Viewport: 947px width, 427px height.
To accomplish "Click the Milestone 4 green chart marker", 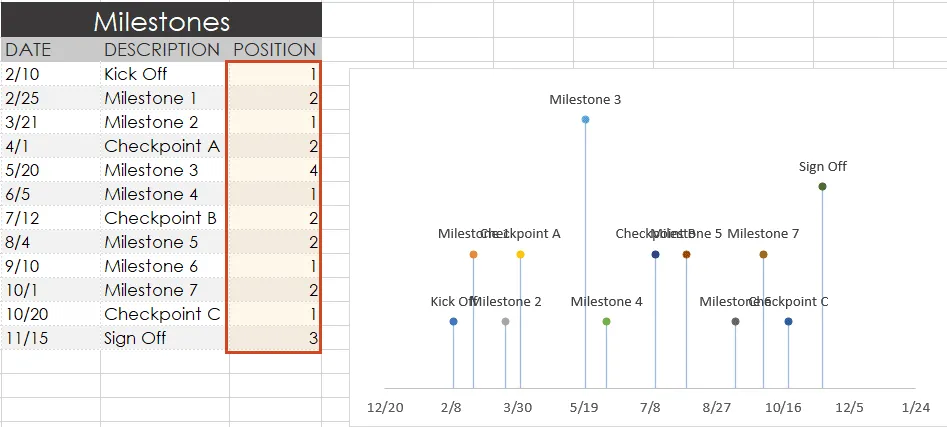I will click(606, 322).
